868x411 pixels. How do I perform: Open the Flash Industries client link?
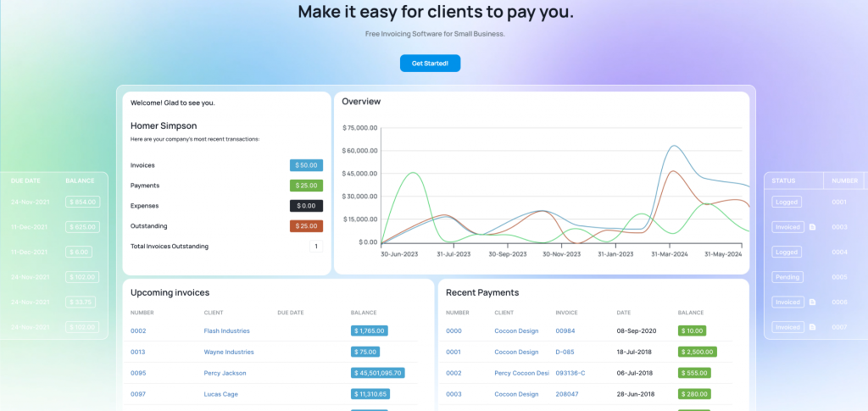(226, 330)
